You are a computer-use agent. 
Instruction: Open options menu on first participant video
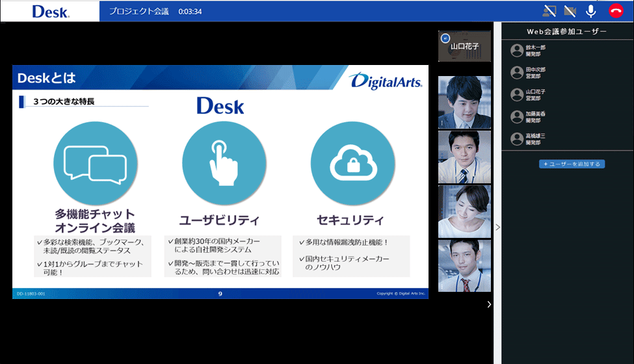pos(442,123)
